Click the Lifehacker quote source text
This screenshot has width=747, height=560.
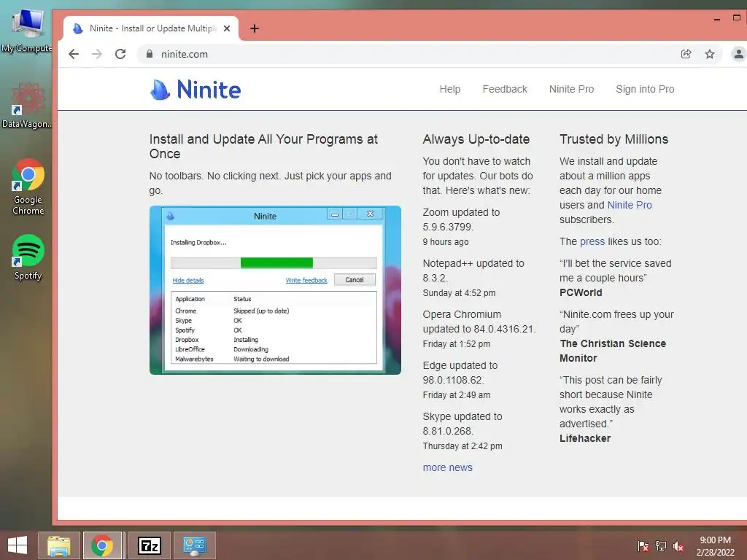(585, 438)
